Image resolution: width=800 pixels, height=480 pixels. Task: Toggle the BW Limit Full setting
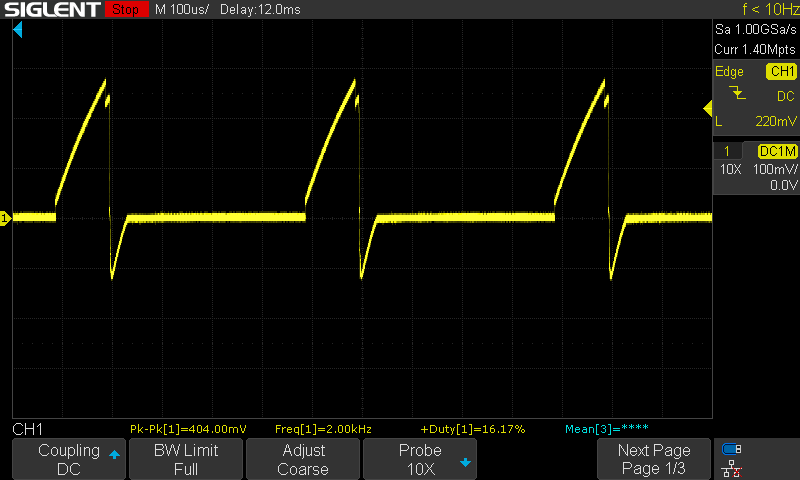[x=185, y=459]
